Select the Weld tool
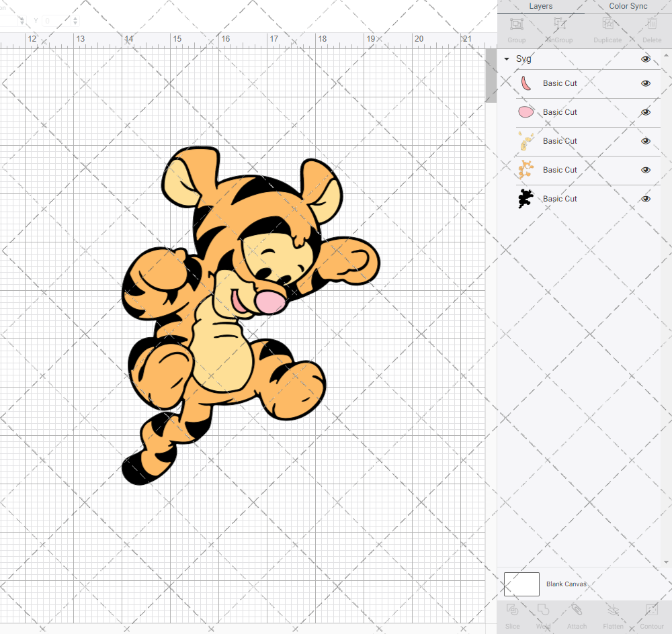The image size is (672, 634). tap(543, 610)
